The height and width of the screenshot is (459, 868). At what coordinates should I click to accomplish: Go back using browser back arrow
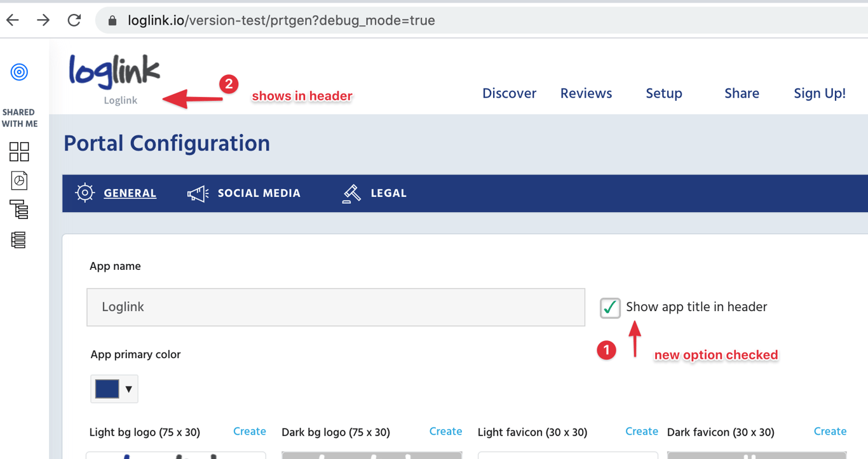pyautogui.click(x=13, y=20)
